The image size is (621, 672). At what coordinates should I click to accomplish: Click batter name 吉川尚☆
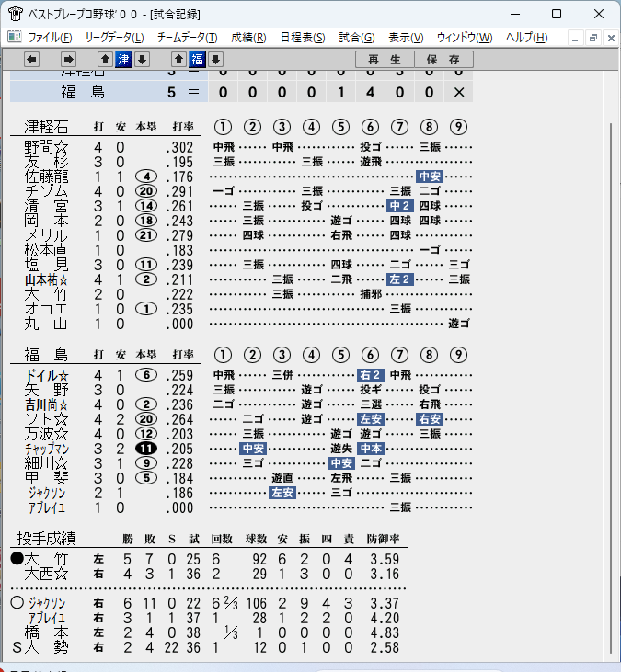coord(46,404)
